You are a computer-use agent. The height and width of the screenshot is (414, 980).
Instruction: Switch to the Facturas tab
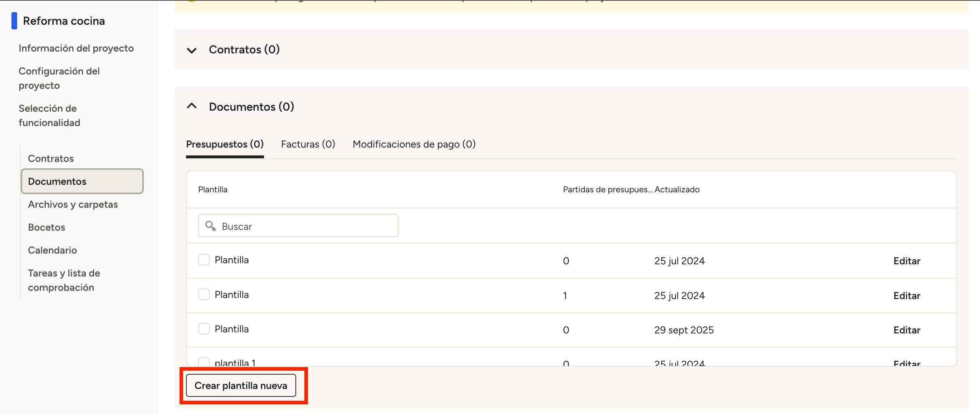pyautogui.click(x=308, y=144)
